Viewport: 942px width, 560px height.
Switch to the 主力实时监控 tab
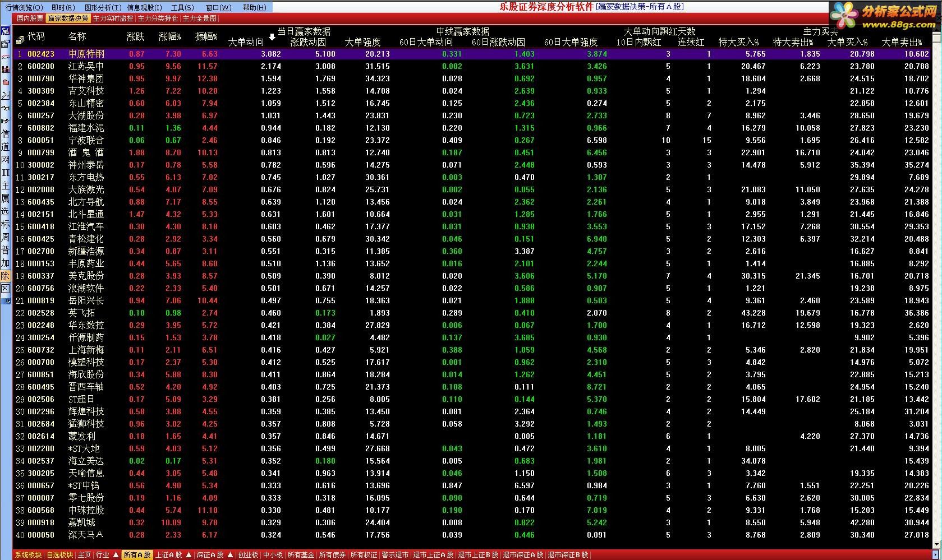click(x=113, y=18)
